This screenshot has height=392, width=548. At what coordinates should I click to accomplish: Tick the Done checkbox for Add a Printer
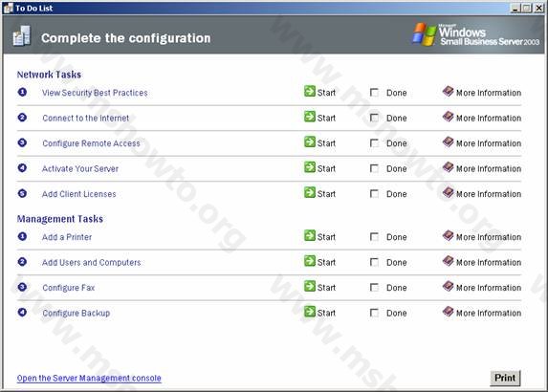tap(374, 237)
